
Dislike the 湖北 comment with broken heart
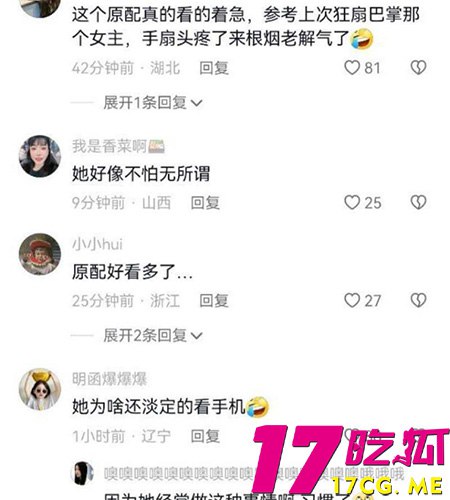(418, 68)
